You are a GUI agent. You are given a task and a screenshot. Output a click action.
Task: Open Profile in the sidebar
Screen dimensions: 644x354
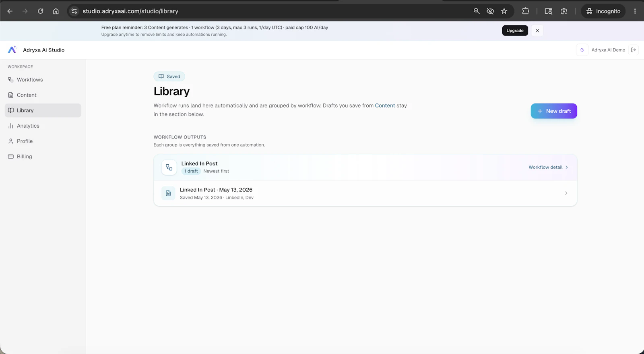[x=43, y=141]
